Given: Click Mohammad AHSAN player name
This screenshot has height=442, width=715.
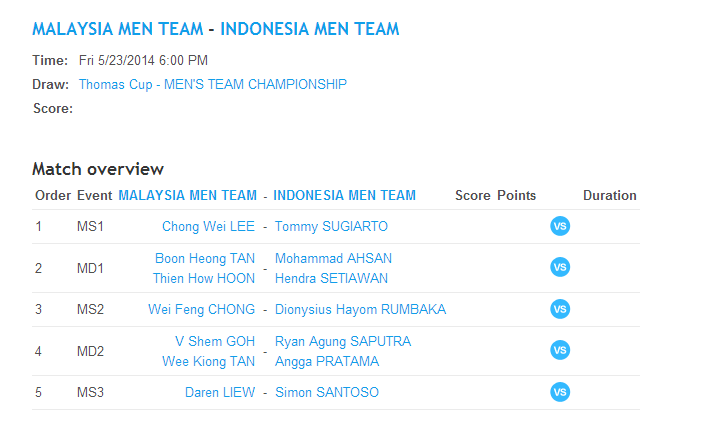Looking at the screenshot, I should point(333,259).
